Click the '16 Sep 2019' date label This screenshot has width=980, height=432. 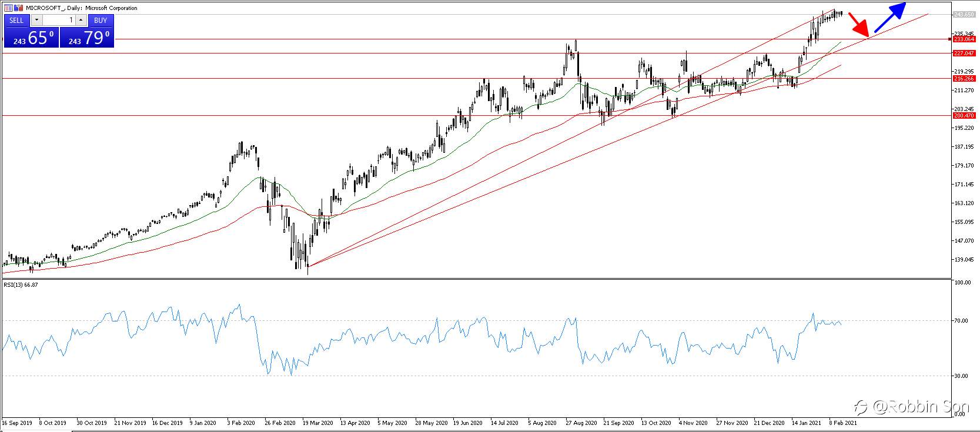pos(16,423)
